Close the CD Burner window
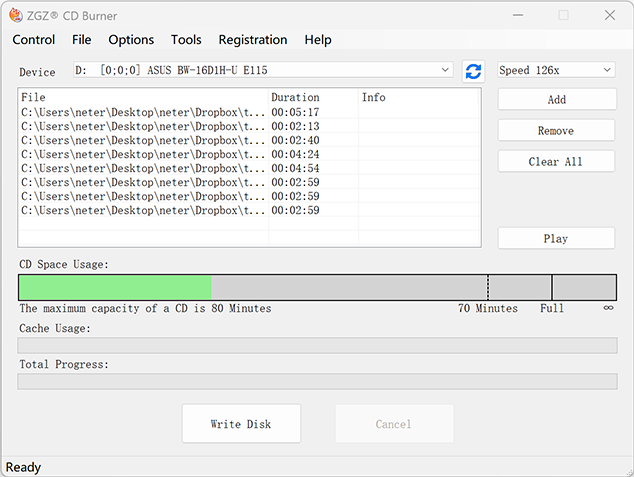 [x=610, y=15]
